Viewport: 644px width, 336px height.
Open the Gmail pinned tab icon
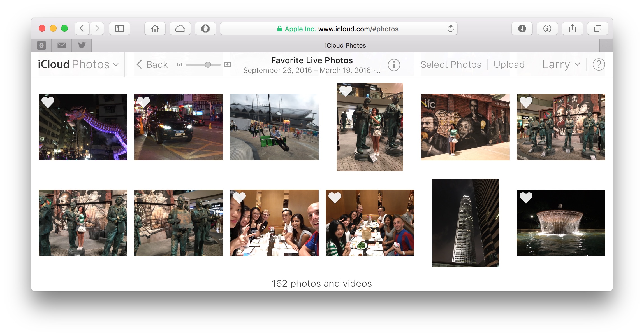[41, 45]
